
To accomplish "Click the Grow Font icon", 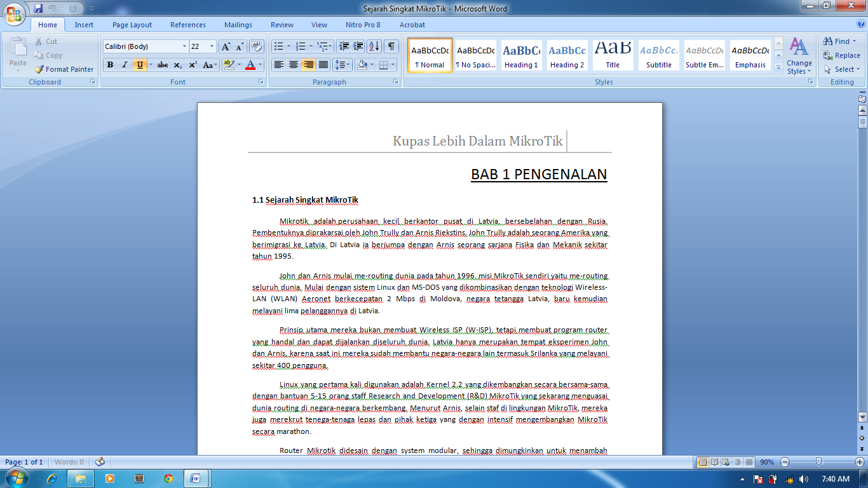I will pyautogui.click(x=226, y=46).
